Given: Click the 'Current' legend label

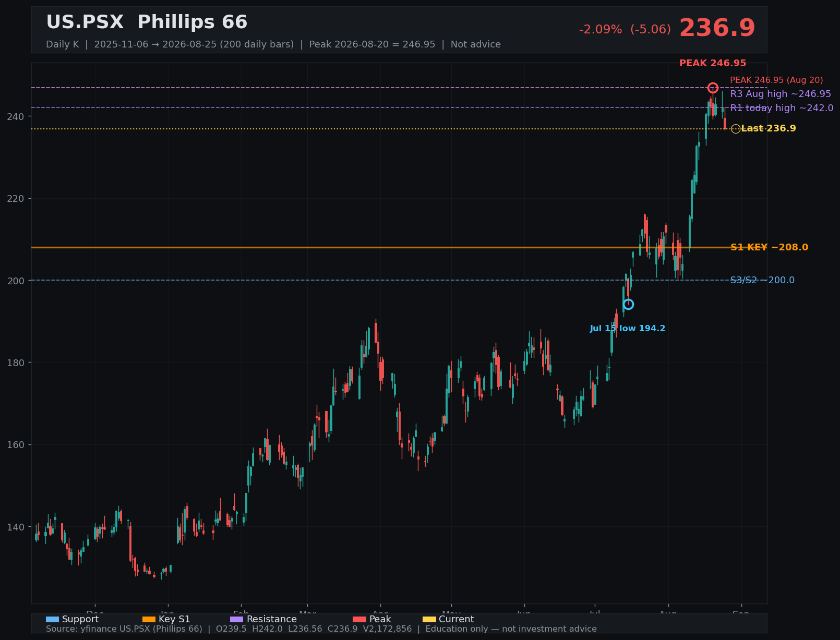Looking at the screenshot, I should click(457, 619).
